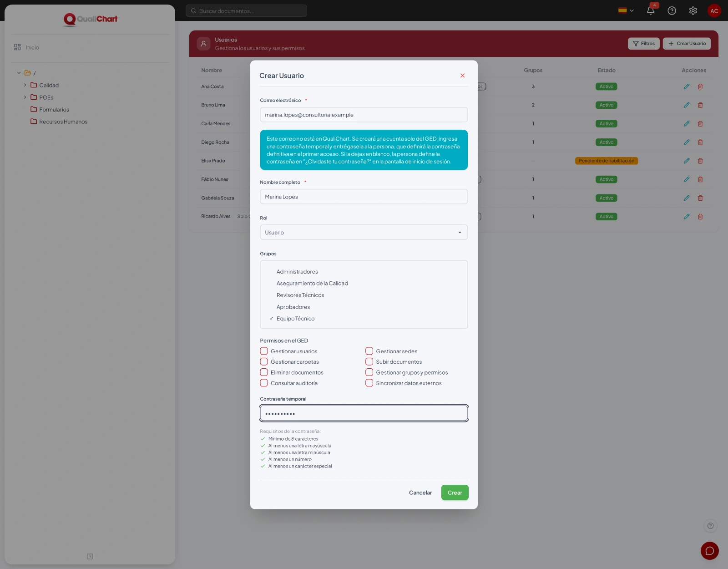The height and width of the screenshot is (569, 728).
Task: Click the Inicio dashboard icon
Action: pos(17,47)
